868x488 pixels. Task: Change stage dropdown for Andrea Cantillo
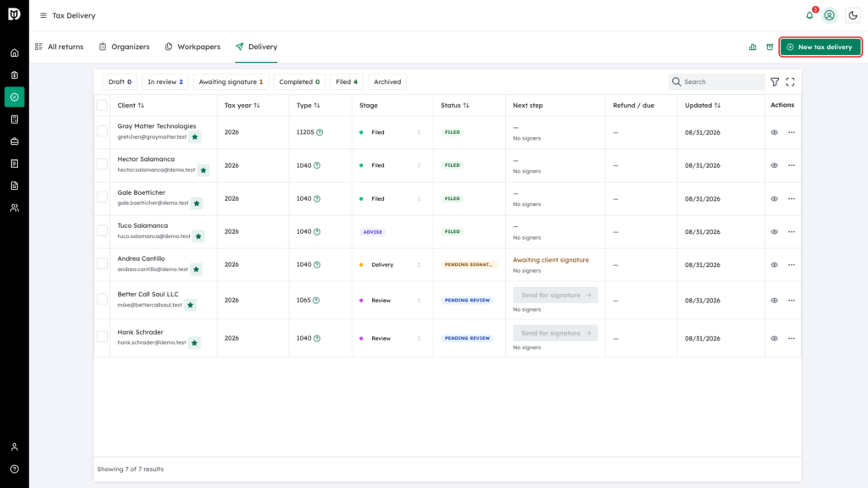[391, 265]
